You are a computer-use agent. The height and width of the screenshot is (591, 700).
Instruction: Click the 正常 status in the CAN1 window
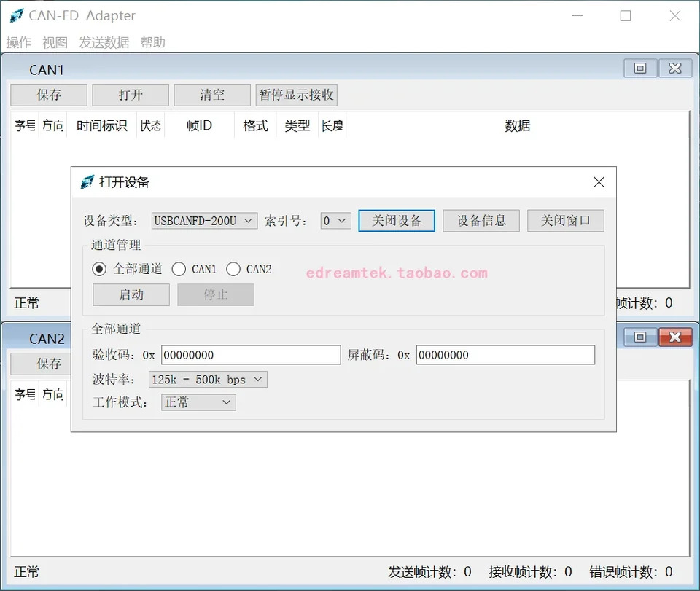pyautogui.click(x=26, y=303)
